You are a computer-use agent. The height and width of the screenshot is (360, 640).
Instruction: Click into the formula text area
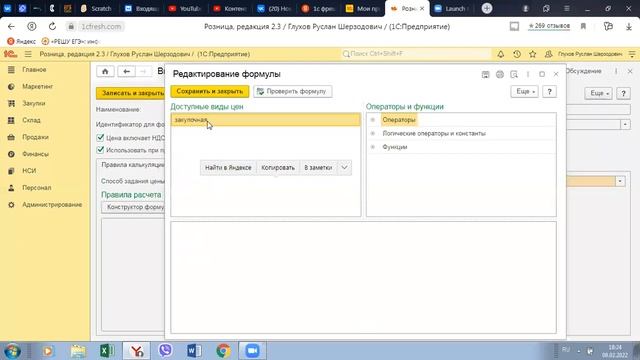[x=363, y=278]
